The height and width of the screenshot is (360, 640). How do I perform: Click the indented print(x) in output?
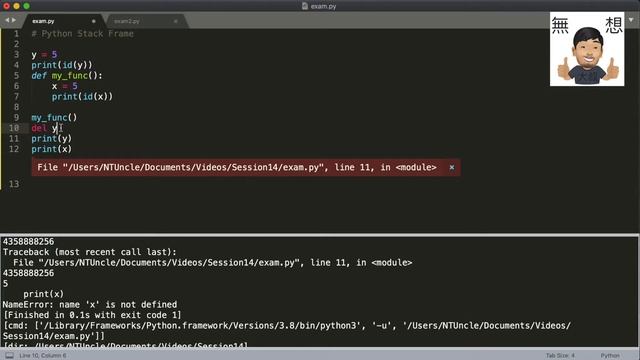click(x=43, y=294)
